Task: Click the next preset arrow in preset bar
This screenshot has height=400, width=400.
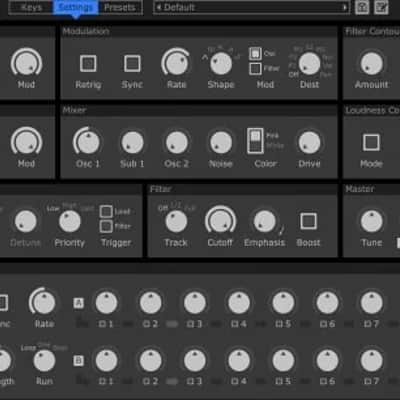Action: [345, 7]
